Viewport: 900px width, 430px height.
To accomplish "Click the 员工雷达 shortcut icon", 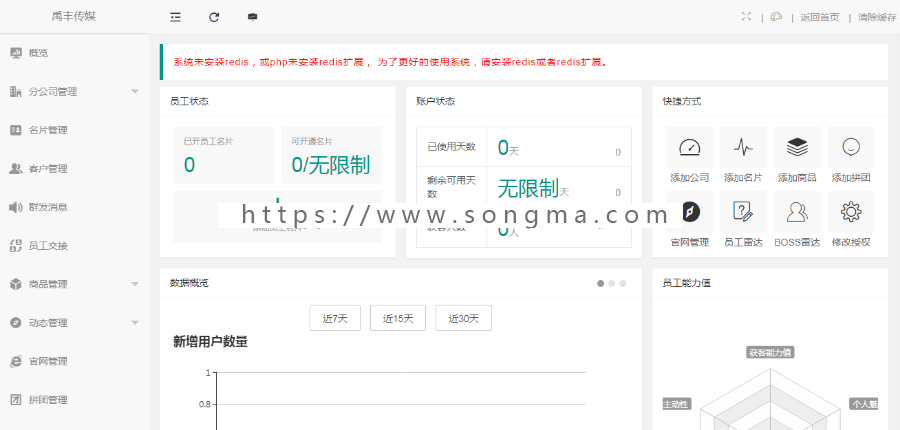I will click(x=743, y=212).
